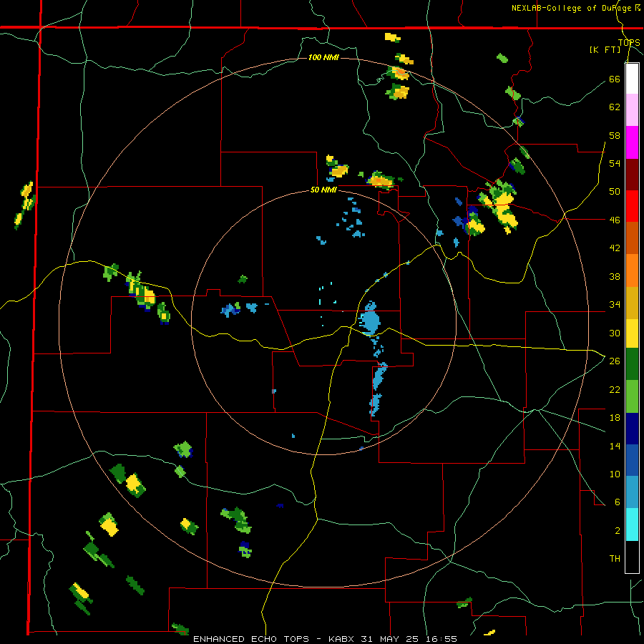Viewport: 644px width, 644px height.
Task: Pick the bright orange legend color band
Action: (632, 270)
